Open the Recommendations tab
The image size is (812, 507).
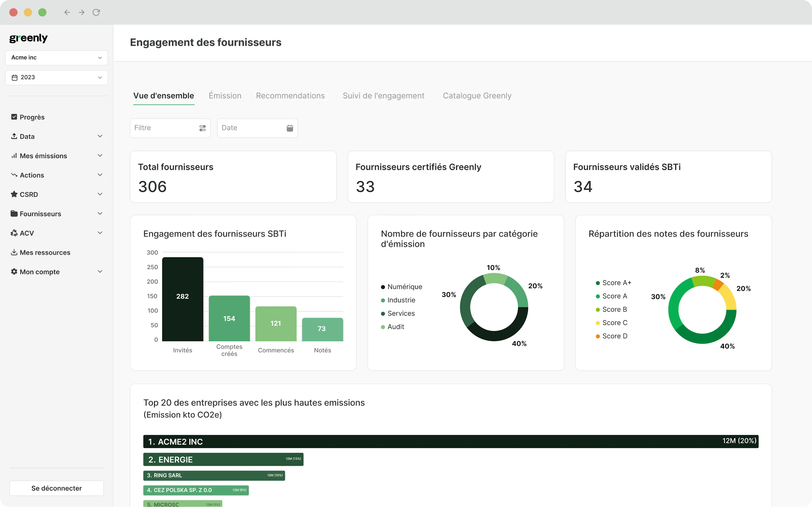(291, 95)
